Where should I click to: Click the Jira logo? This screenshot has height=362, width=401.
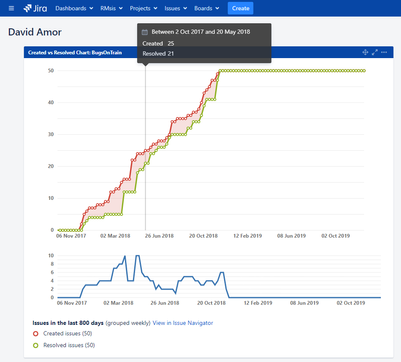[x=35, y=8]
